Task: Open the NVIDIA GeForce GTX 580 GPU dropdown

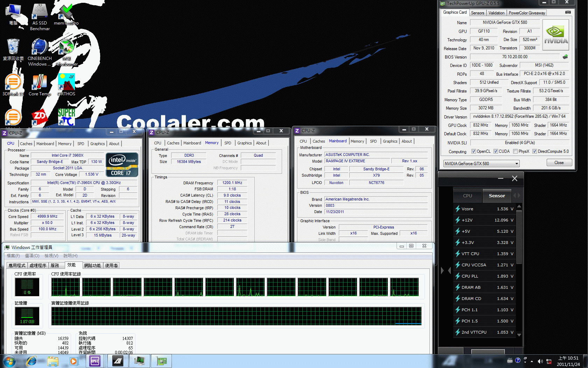Action: point(481,164)
